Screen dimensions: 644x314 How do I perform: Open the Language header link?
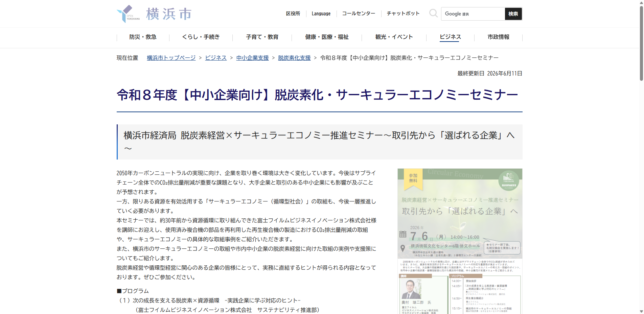click(x=321, y=14)
